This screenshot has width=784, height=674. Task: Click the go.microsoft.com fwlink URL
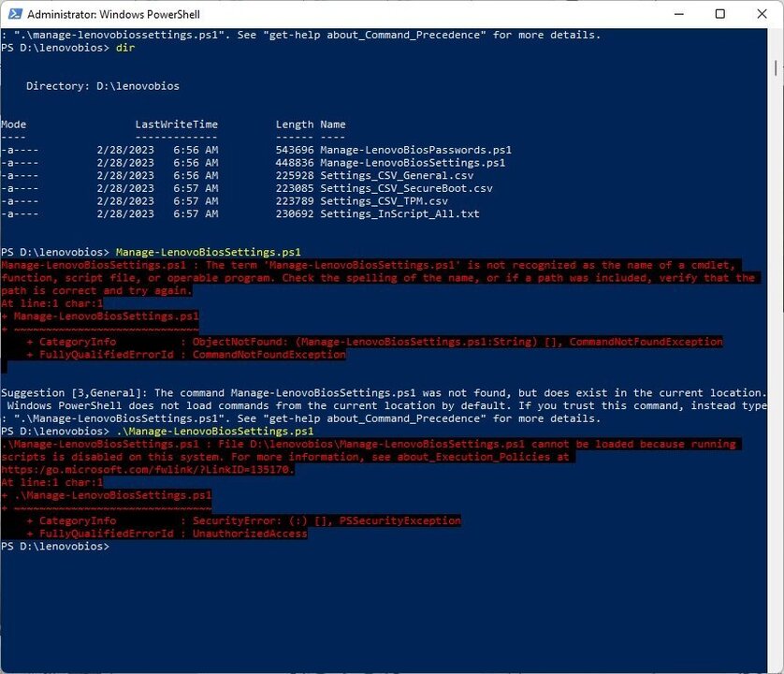148,470
